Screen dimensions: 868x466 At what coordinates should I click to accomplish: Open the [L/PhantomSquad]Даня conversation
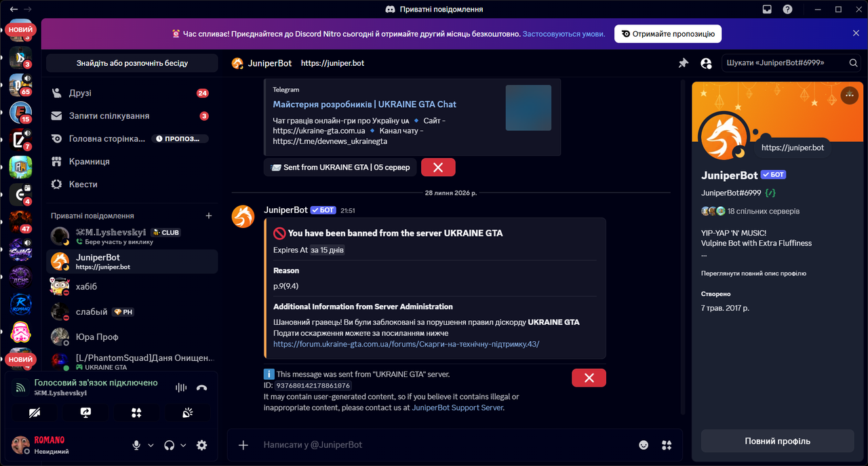click(x=132, y=362)
